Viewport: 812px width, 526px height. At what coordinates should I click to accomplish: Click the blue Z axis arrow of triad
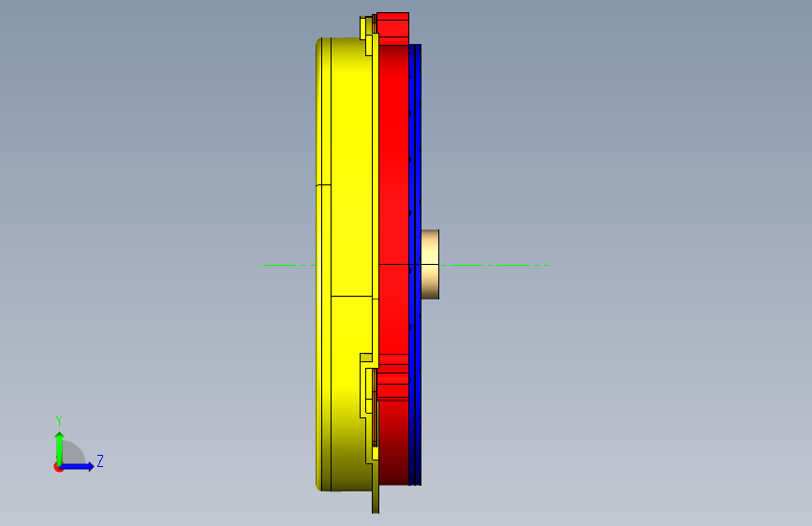pos(78,466)
